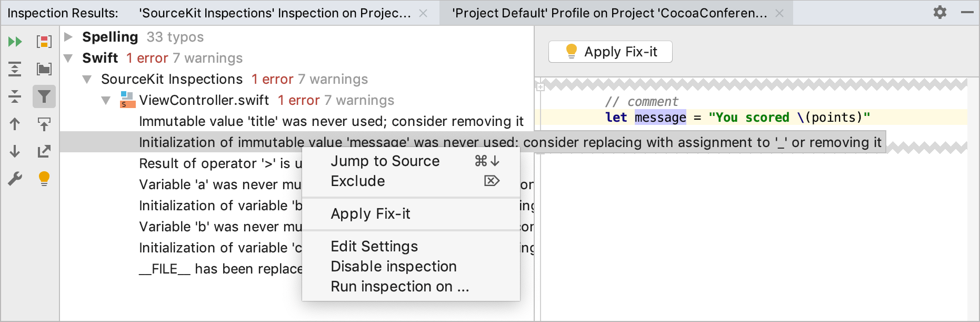980x322 pixels.
Task: Open the tool window gear options
Action: pos(939,12)
